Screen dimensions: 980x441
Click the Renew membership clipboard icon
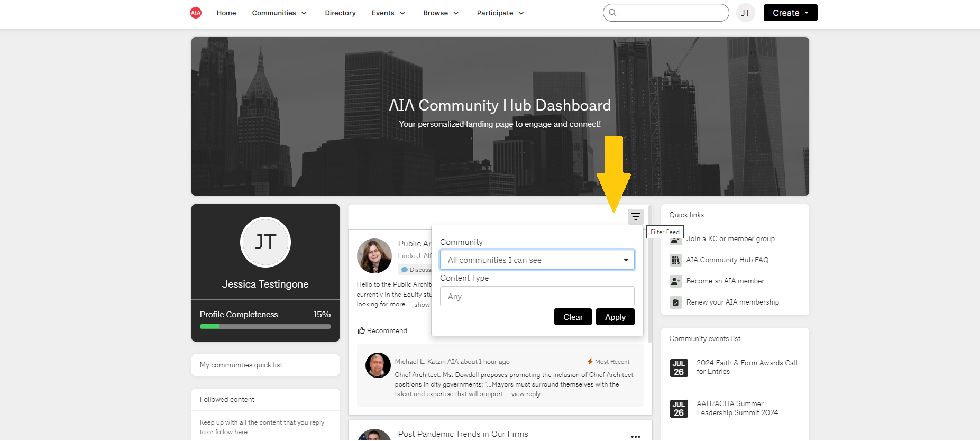coord(675,302)
